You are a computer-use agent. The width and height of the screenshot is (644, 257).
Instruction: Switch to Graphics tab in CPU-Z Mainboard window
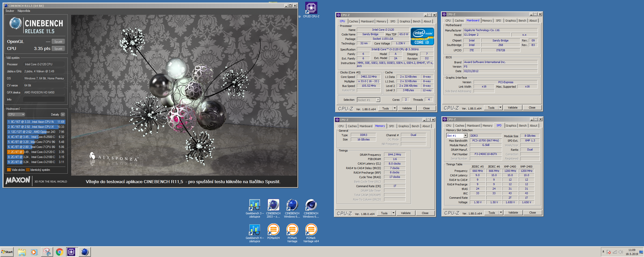[x=510, y=21]
